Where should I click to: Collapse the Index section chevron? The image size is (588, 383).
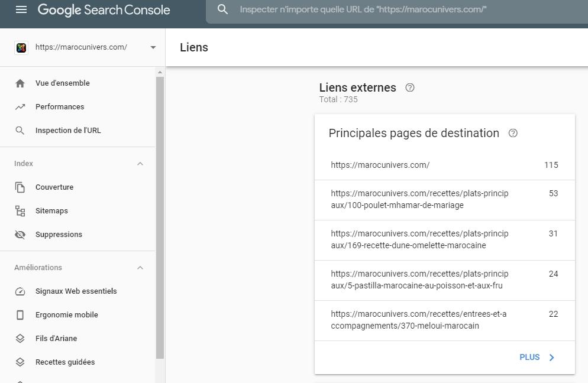(140, 163)
